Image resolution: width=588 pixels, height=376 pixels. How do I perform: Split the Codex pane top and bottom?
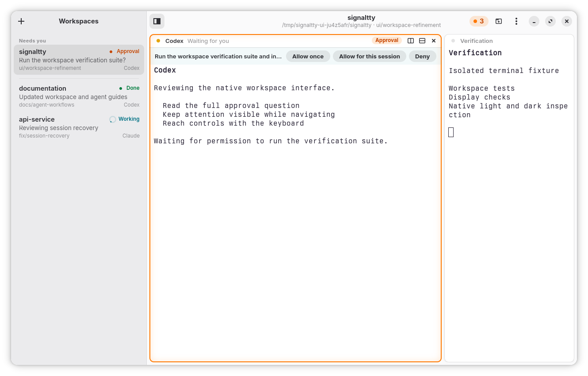(x=422, y=41)
